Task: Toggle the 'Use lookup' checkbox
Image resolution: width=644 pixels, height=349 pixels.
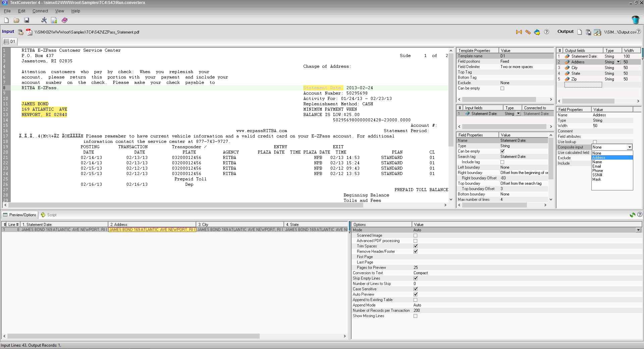Action: click(595, 142)
